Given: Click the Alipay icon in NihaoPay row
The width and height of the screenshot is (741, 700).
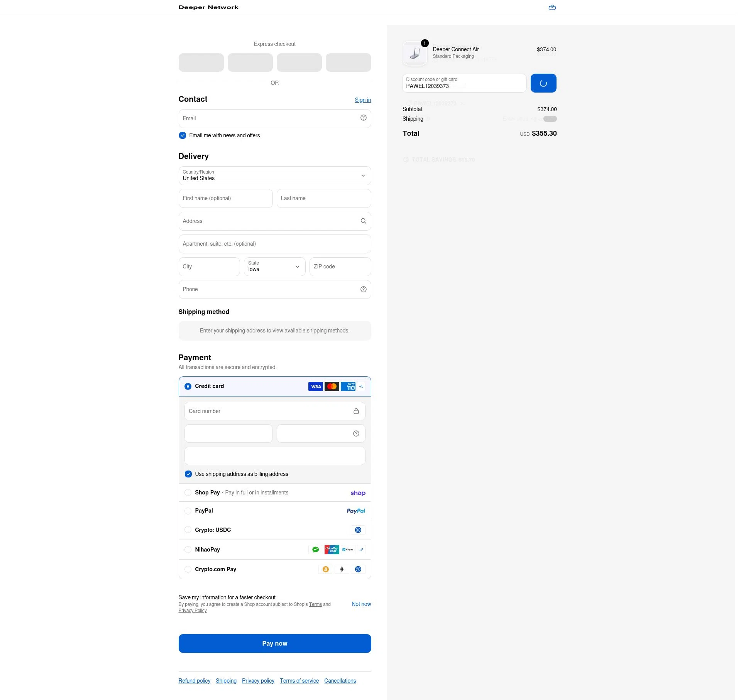Looking at the screenshot, I should [x=348, y=550].
